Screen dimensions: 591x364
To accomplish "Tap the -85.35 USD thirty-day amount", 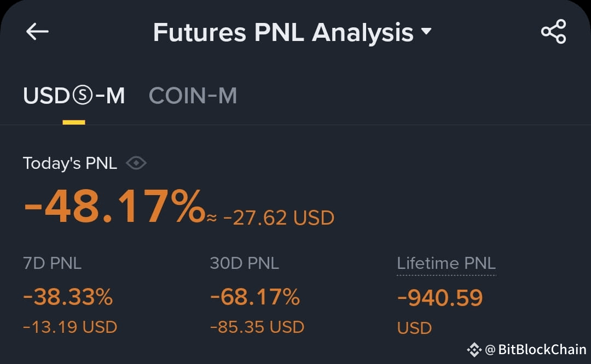I will pos(257,327).
